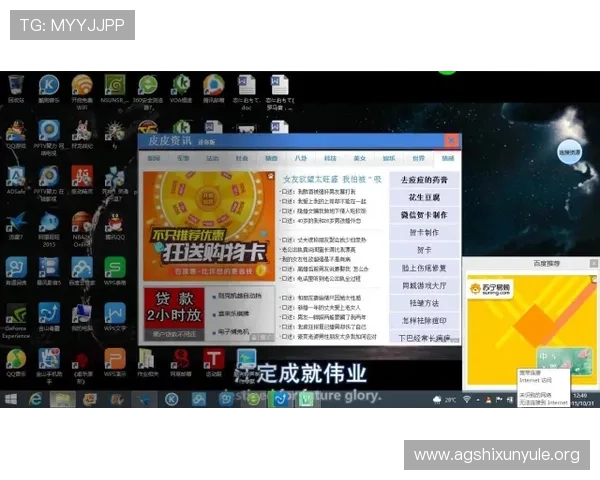Launch the Xunlei 7 bird desktop icon
Screen dimensions: 600x480
pos(16,222)
